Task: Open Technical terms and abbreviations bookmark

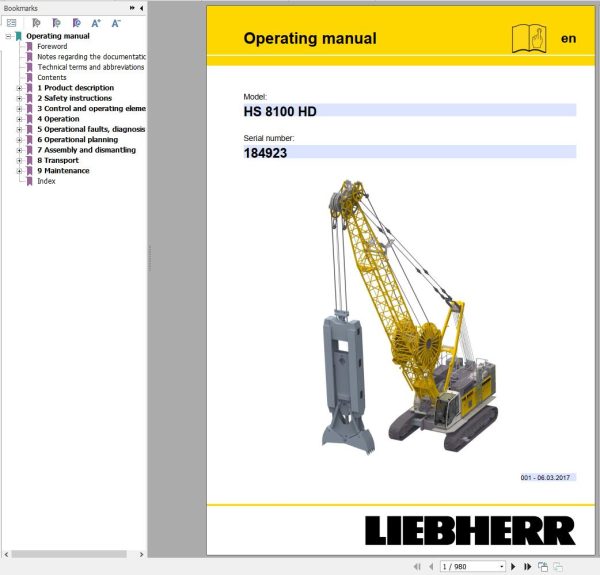Action: click(x=91, y=67)
